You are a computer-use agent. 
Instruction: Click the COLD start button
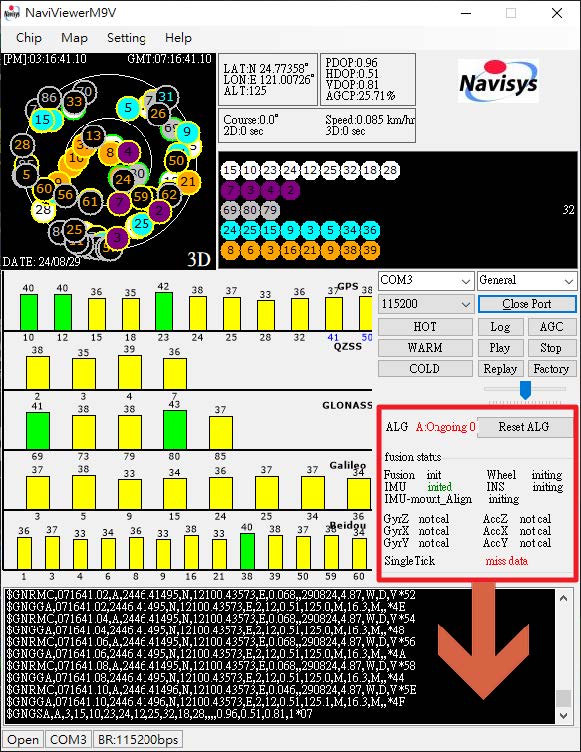(425, 369)
